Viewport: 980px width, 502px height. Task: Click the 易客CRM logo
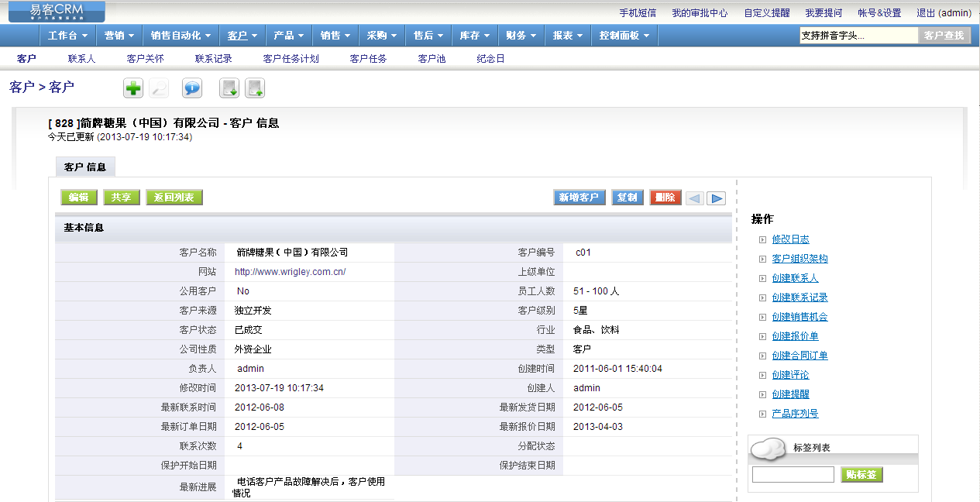57,12
